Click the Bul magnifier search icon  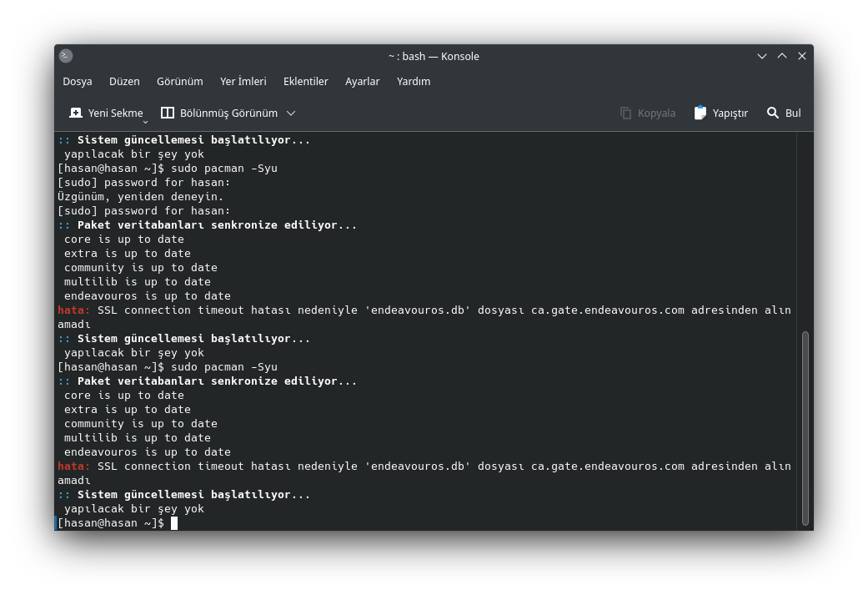[773, 113]
